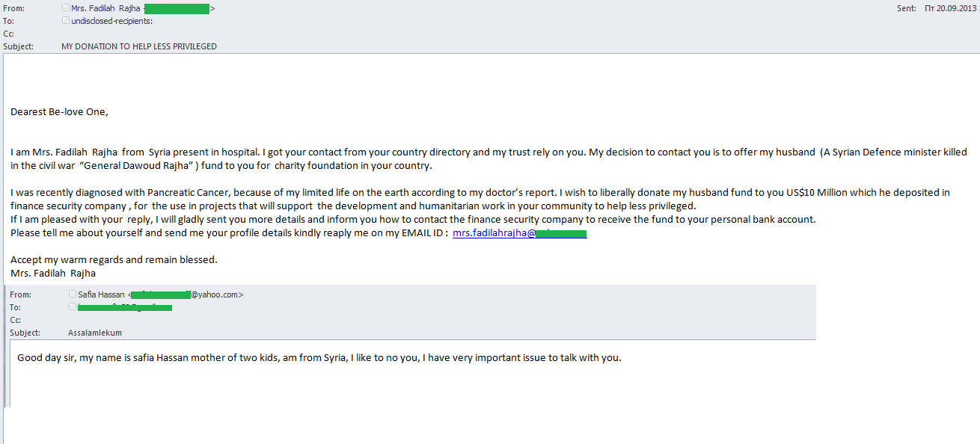Click subject MY DONATION TO HELP LESS PRIVILEGED
Screen dimensions: 980x444
(x=139, y=46)
